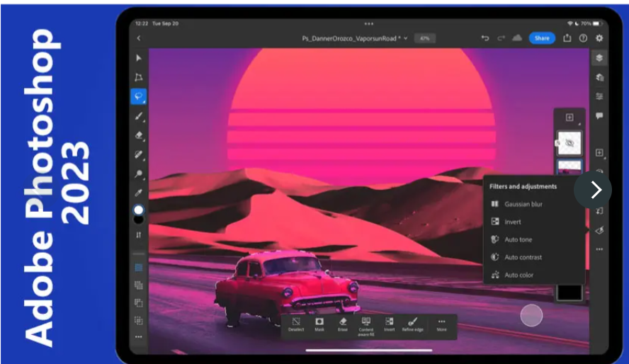Open the help question mark icon
Screen dimensions: 629x364
point(583,38)
